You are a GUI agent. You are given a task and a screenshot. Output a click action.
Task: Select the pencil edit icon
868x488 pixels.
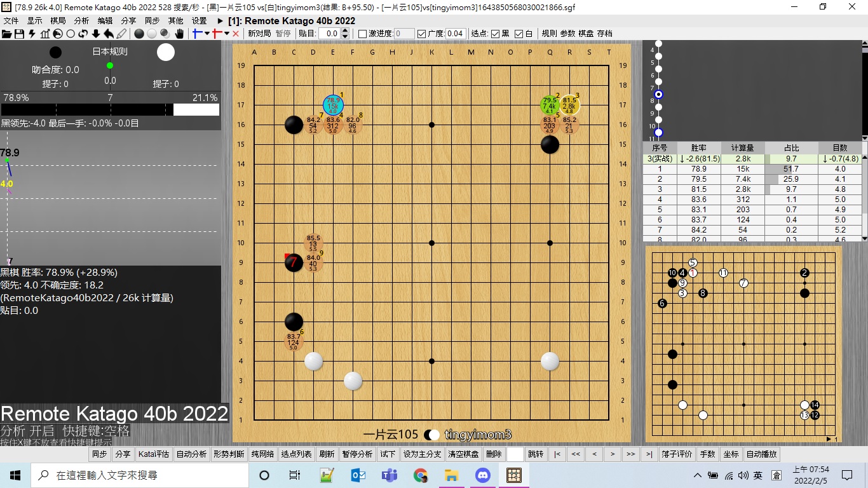(x=121, y=33)
